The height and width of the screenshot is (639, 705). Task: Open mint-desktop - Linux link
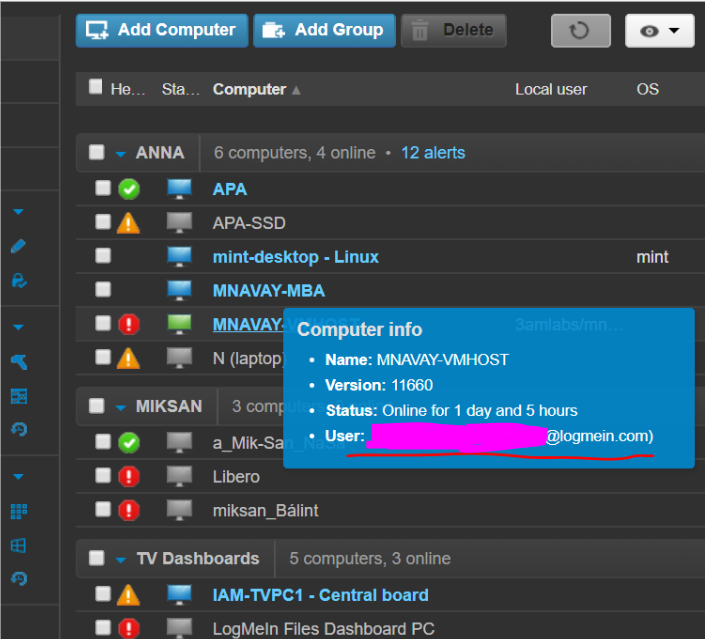[x=295, y=257]
